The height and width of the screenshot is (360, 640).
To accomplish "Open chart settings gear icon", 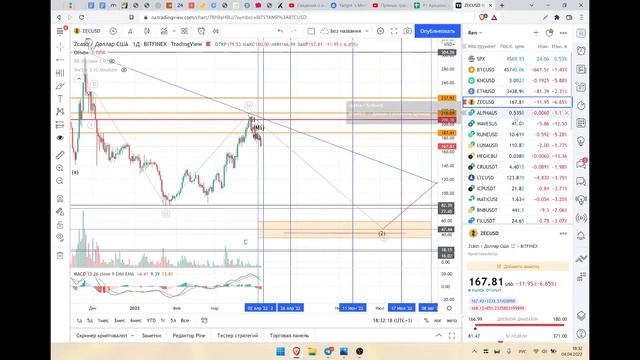I will coord(380,31).
